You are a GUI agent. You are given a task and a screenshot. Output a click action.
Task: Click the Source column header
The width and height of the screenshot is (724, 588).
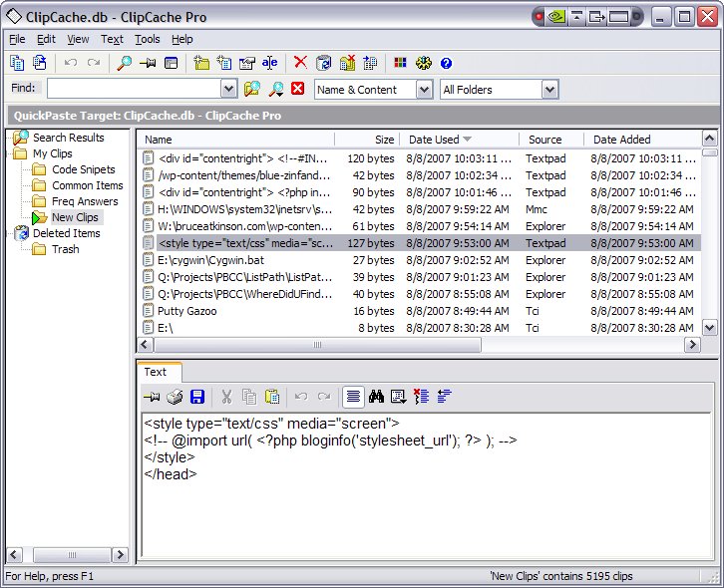click(x=551, y=140)
